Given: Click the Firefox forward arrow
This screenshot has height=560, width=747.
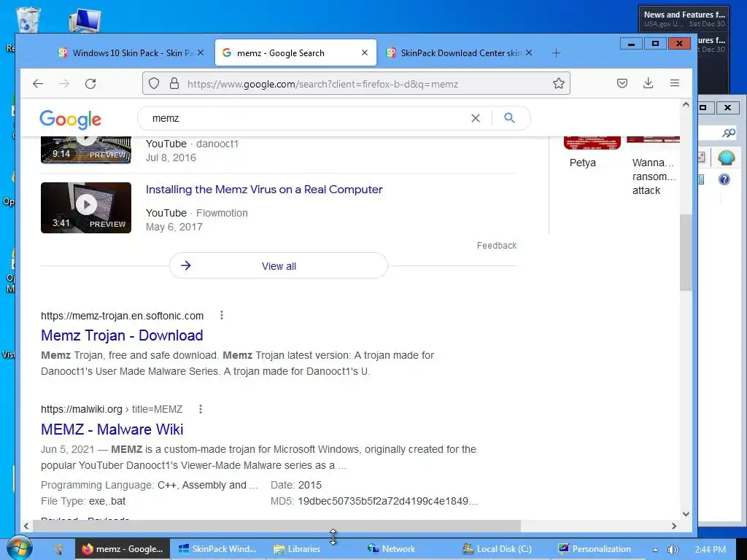Looking at the screenshot, I should (x=64, y=84).
